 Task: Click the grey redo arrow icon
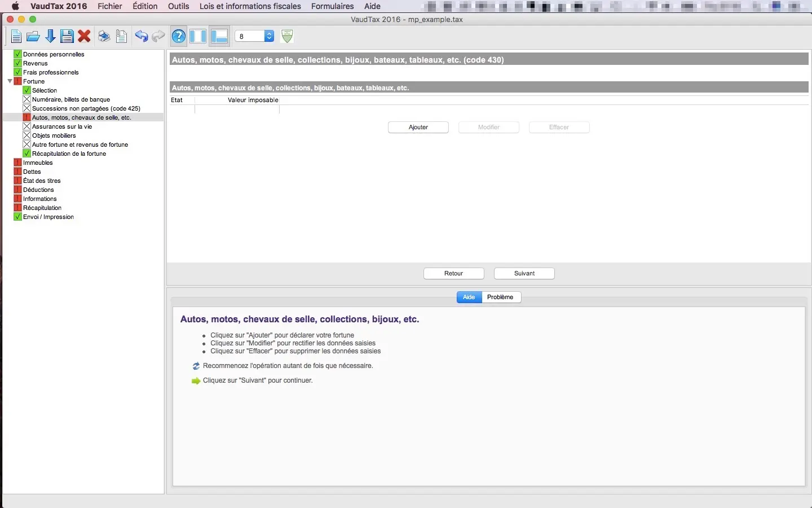coord(158,37)
